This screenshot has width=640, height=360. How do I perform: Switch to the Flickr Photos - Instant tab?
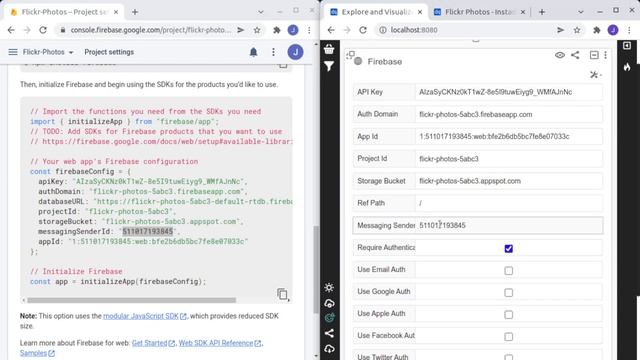480,12
